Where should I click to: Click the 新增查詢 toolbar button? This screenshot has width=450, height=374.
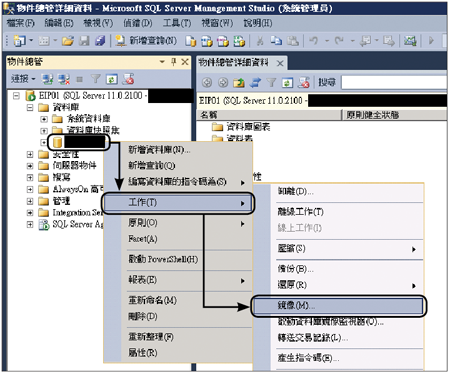point(145,41)
